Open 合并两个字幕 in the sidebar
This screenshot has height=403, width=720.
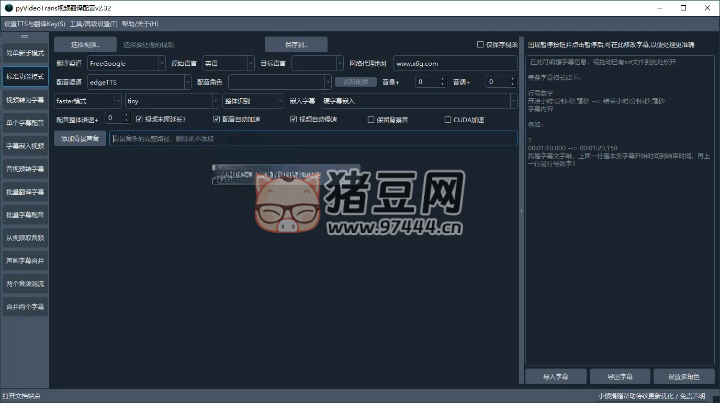[x=25, y=306]
